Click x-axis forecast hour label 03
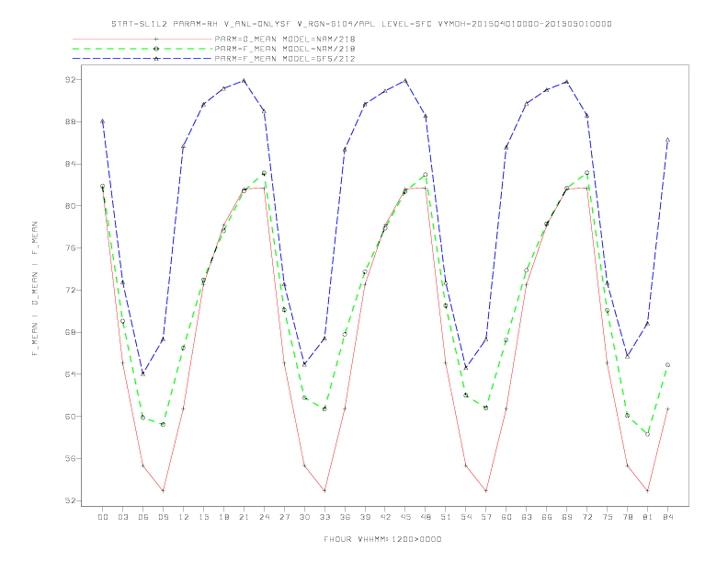This screenshot has height=563, width=728. point(122,517)
